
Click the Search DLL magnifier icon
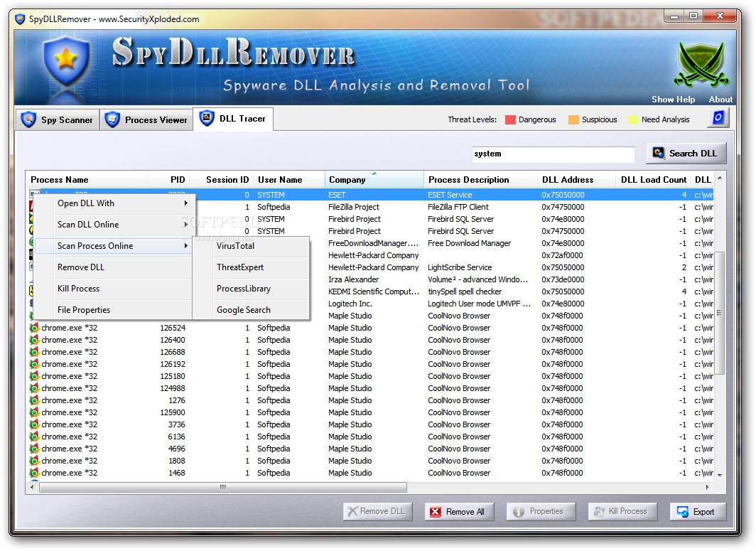[658, 153]
